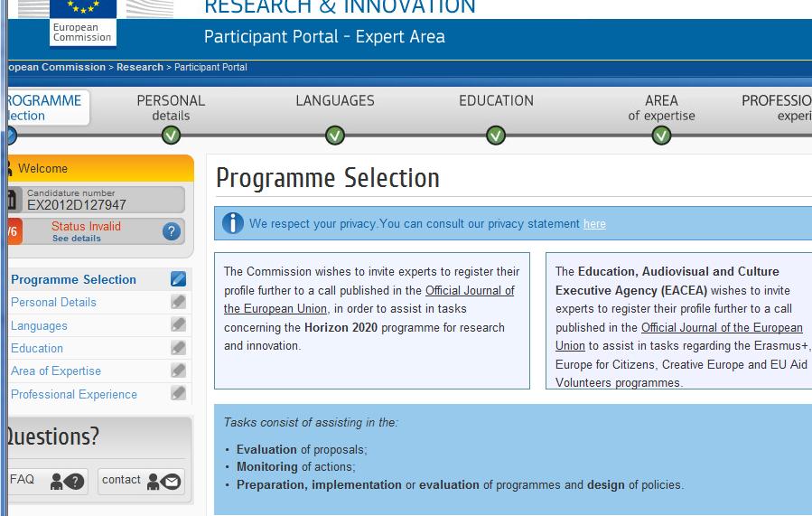Switch to the Languages tab

click(x=335, y=100)
